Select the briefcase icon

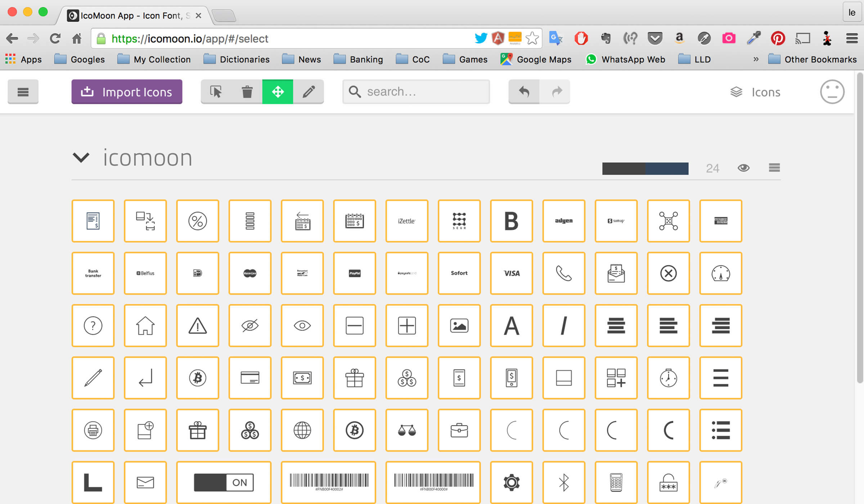pyautogui.click(x=459, y=430)
